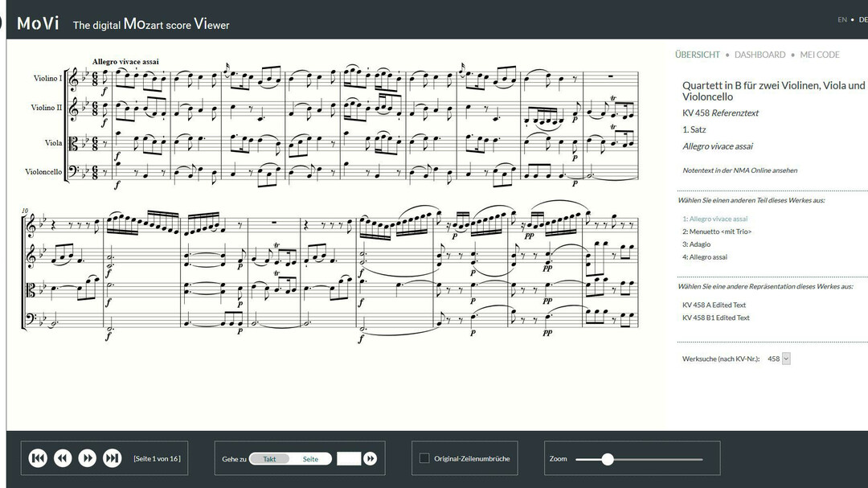This screenshot has width=868, height=488.
Task: Open movement 2: Menuetto mit Trio
Action: tap(719, 231)
